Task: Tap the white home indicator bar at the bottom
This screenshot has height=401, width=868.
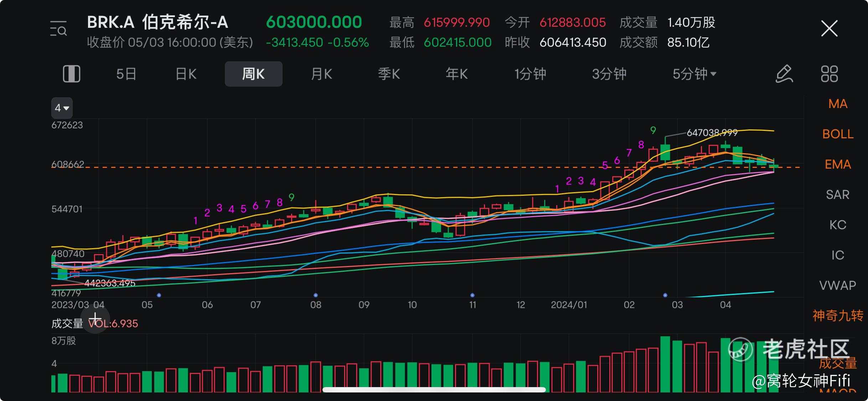Action: (434, 390)
